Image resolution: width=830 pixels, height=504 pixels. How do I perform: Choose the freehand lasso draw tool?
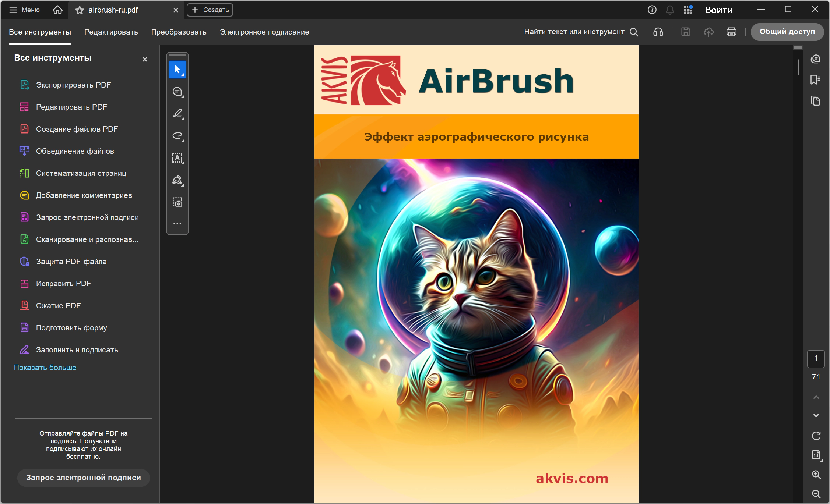[177, 136]
